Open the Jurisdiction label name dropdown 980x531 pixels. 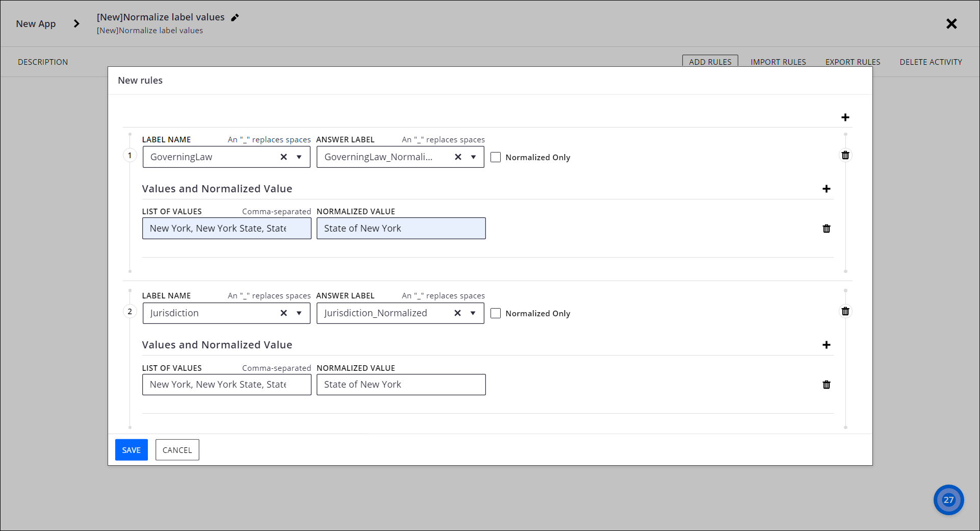[x=300, y=313]
